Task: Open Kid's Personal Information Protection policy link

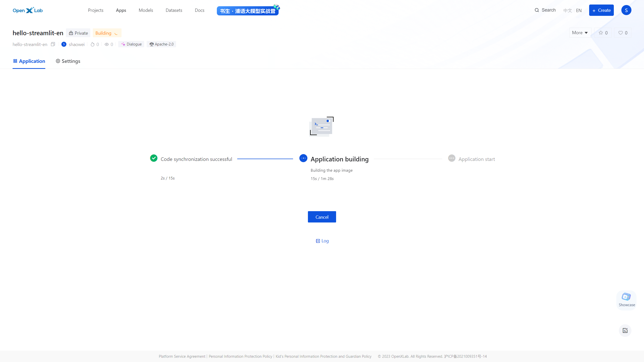Action: click(x=324, y=356)
